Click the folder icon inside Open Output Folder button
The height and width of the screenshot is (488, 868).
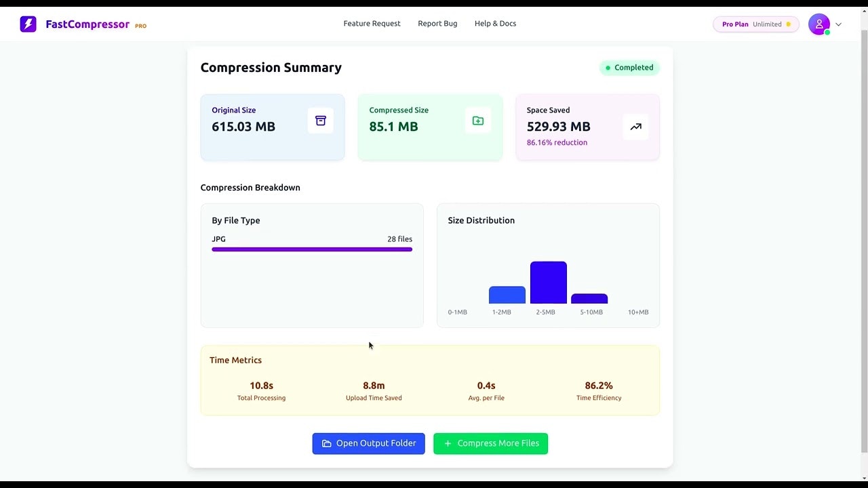(x=328, y=443)
